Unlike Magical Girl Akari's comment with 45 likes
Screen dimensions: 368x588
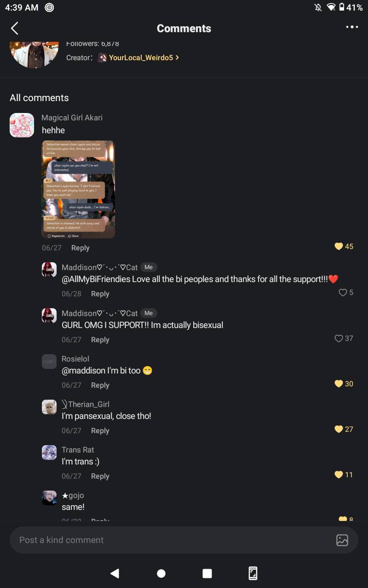(339, 247)
